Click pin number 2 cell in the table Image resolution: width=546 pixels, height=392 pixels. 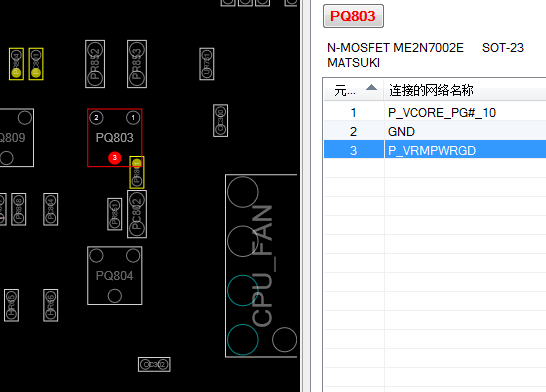click(353, 132)
